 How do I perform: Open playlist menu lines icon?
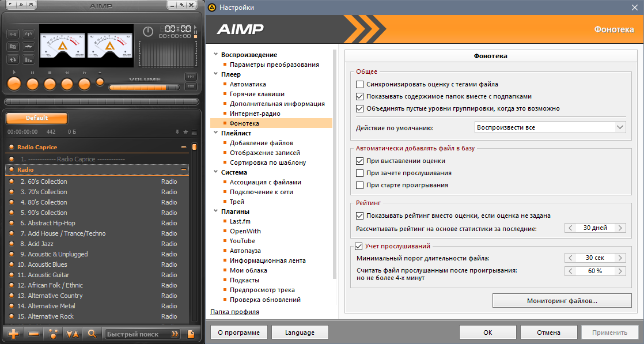click(x=194, y=132)
